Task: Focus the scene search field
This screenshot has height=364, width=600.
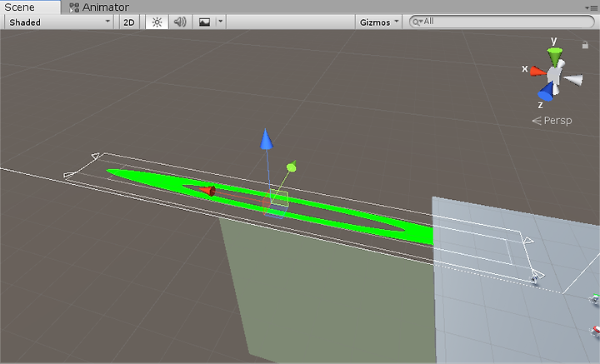Action: (502, 22)
